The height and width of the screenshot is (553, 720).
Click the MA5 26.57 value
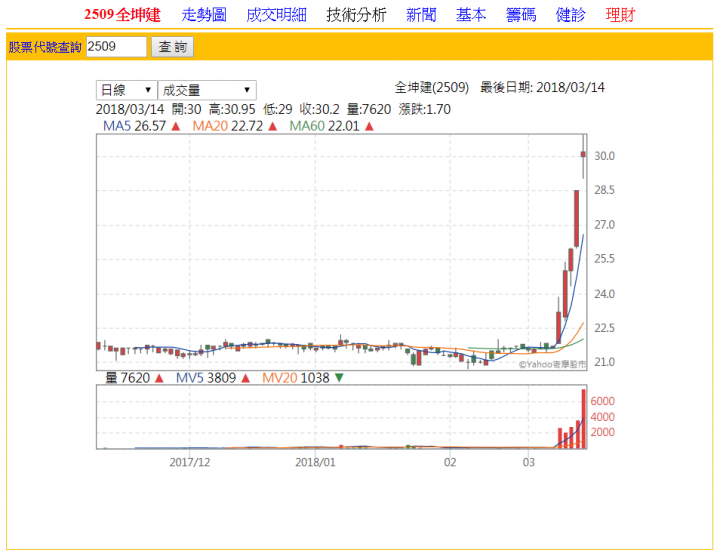click(135, 126)
